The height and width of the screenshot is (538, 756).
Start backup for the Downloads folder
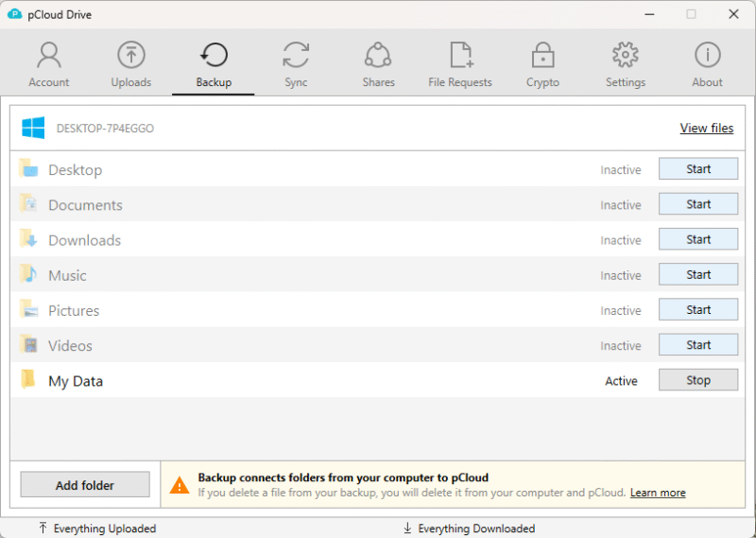tap(698, 239)
